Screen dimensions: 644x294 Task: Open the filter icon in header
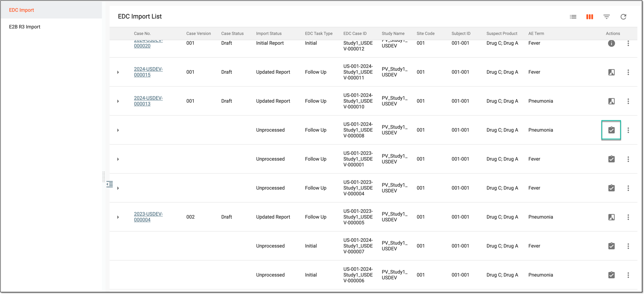[606, 17]
